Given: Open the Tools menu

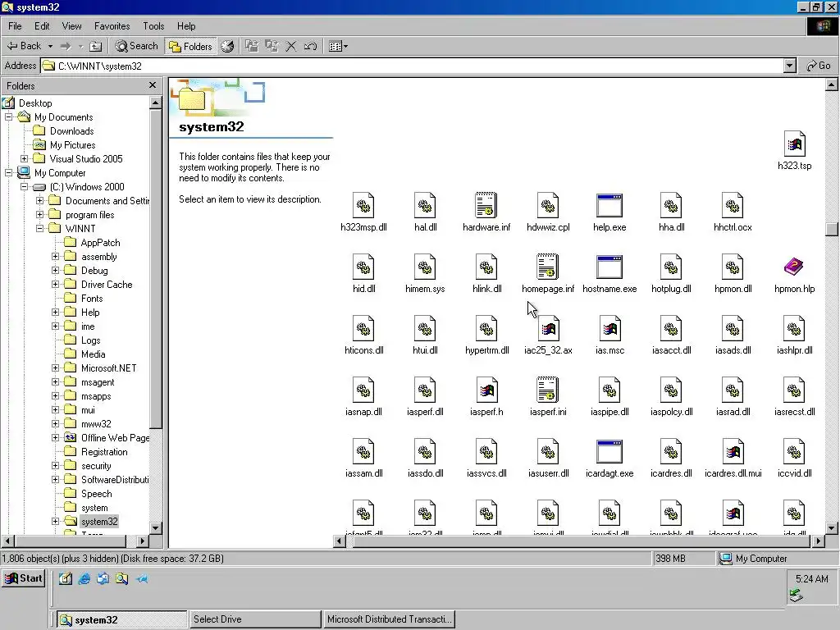Looking at the screenshot, I should [x=153, y=25].
